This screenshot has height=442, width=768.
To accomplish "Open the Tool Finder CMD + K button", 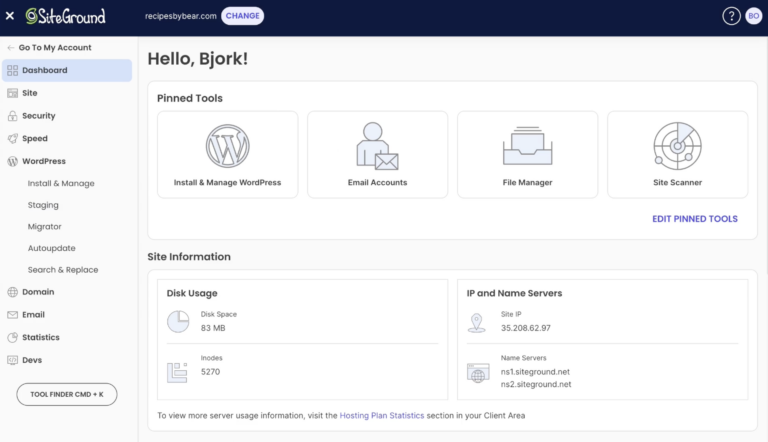I will pyautogui.click(x=67, y=394).
